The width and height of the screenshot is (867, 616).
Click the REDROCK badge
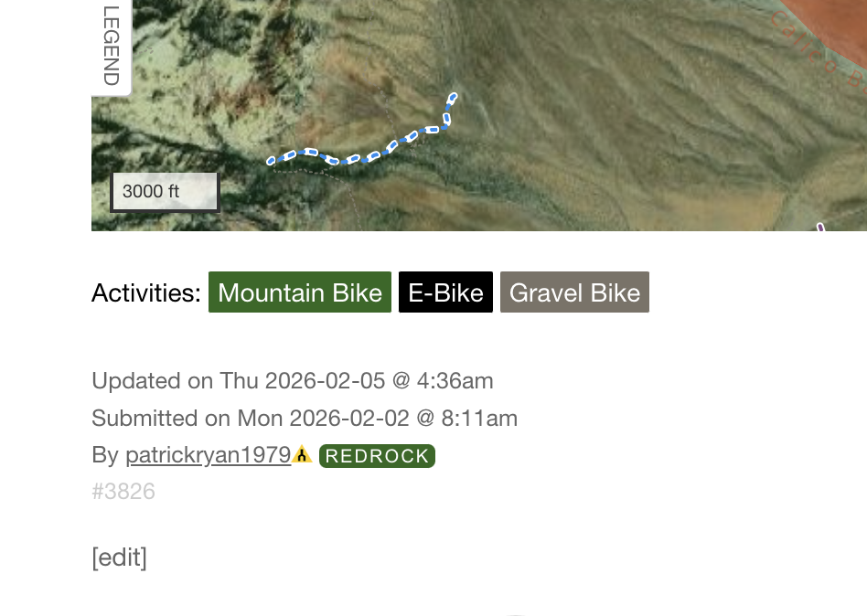(377, 455)
